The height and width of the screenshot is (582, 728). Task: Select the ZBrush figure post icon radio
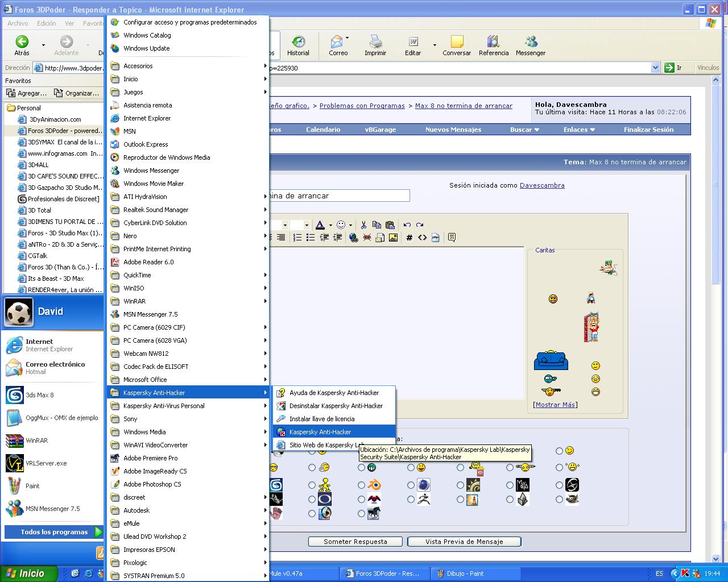[411, 500]
